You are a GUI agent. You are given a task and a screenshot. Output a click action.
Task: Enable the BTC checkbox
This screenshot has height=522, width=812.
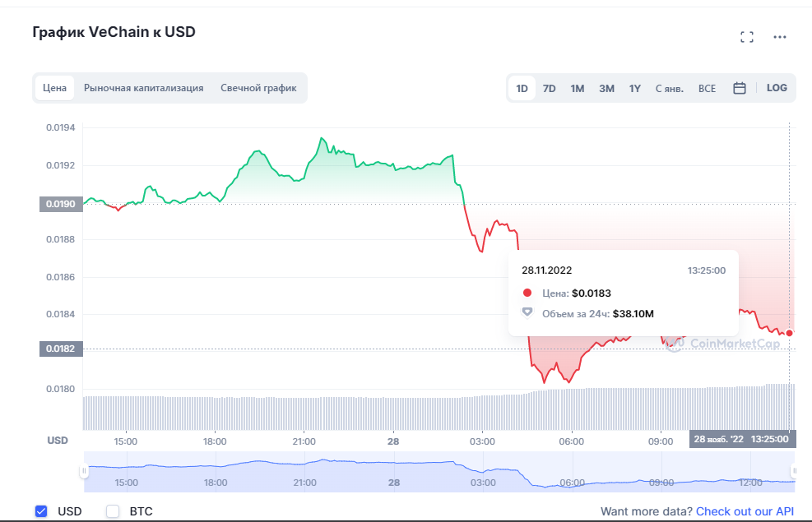[x=113, y=511]
